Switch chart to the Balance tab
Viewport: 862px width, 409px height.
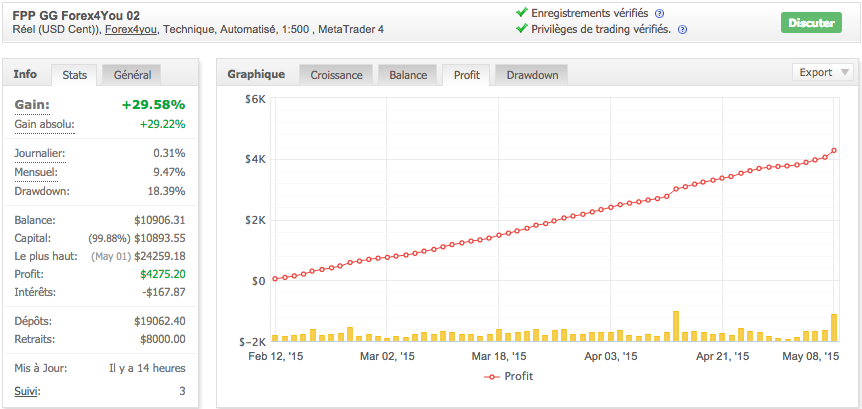(x=407, y=75)
